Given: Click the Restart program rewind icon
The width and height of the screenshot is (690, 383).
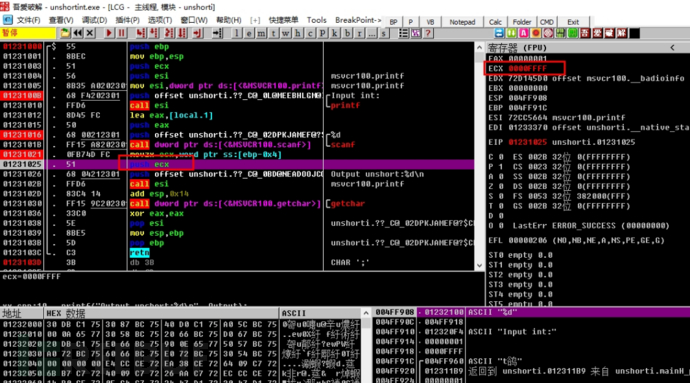Looking at the screenshot, I should click(x=78, y=33).
